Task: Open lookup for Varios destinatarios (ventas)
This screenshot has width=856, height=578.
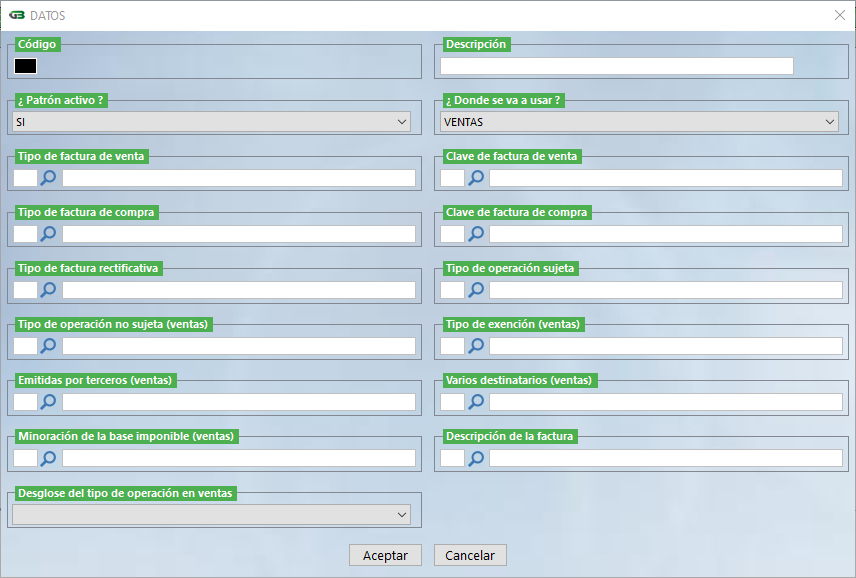Action: tap(476, 402)
